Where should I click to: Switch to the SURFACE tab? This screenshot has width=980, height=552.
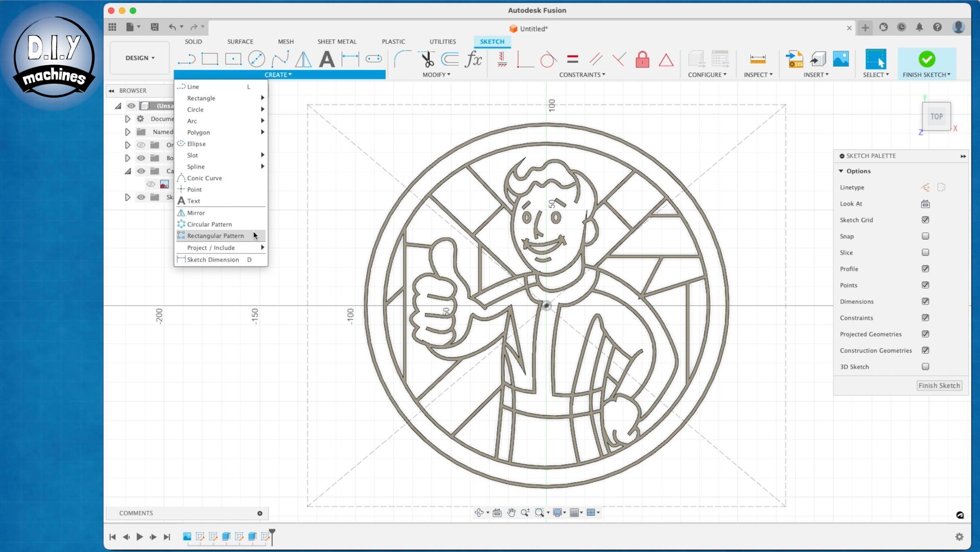point(240,41)
